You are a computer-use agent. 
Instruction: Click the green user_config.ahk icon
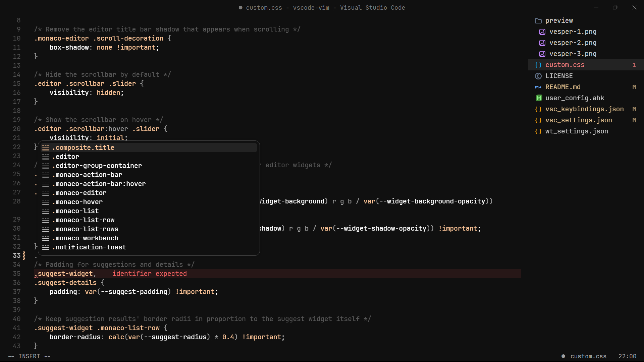point(539,98)
